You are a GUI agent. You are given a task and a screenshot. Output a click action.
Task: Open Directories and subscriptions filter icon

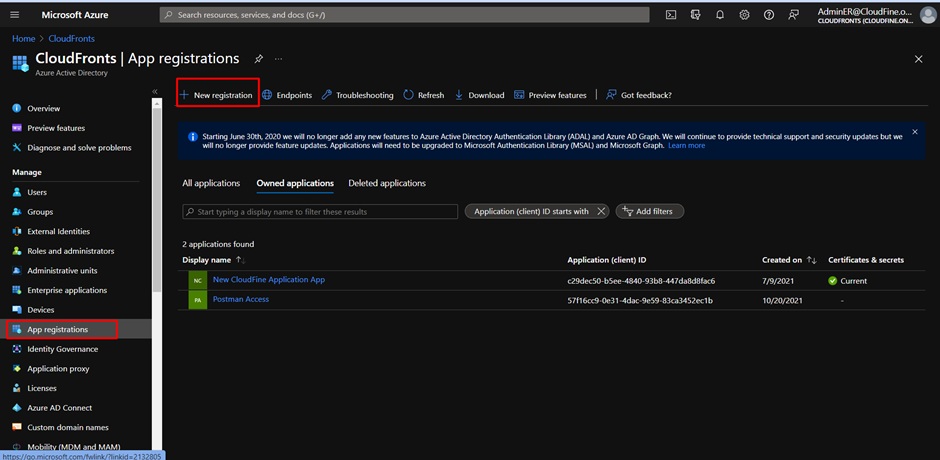click(x=696, y=15)
